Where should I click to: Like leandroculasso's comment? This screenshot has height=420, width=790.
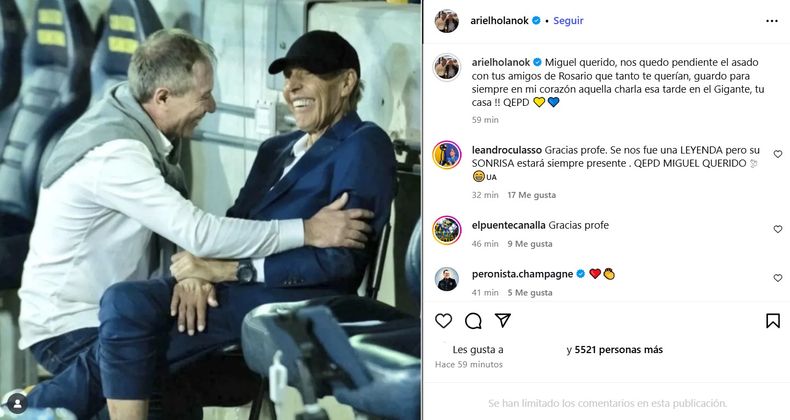click(x=778, y=154)
